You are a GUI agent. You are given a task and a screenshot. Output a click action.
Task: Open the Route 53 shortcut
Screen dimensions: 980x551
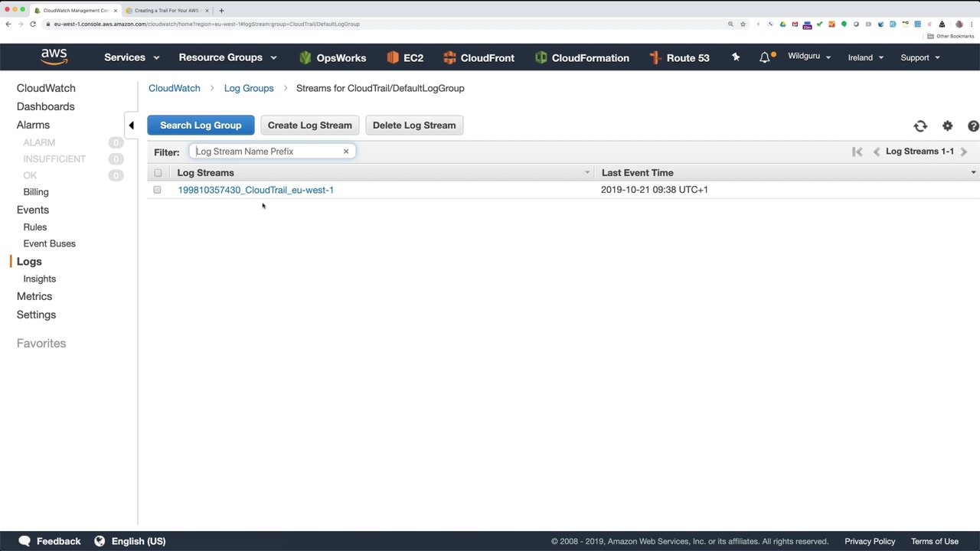679,57
